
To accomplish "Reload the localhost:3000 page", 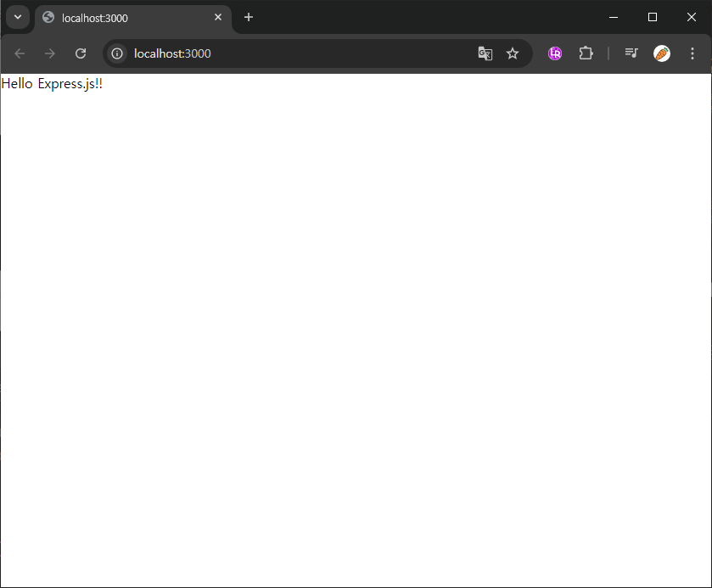I will pos(80,53).
